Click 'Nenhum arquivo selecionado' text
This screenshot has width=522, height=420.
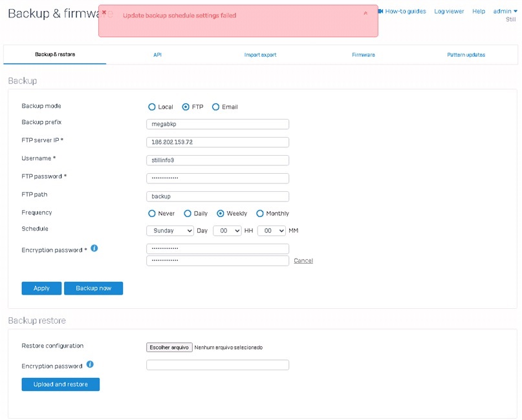(228, 348)
